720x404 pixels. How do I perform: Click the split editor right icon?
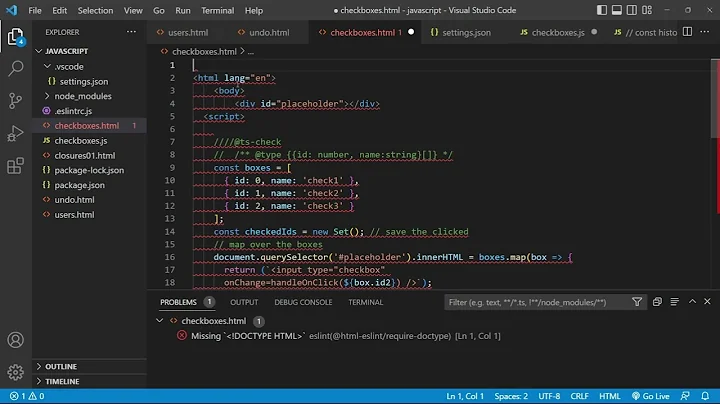(687, 32)
